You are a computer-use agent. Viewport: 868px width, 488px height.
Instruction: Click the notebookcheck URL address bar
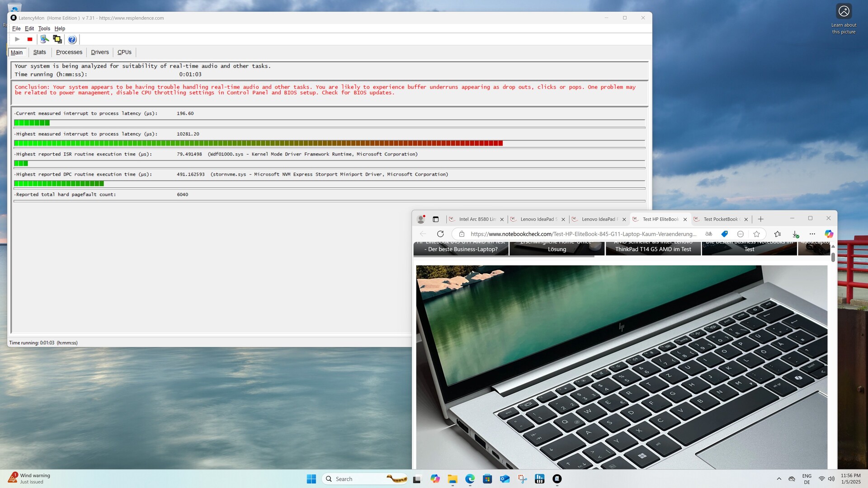click(x=583, y=234)
